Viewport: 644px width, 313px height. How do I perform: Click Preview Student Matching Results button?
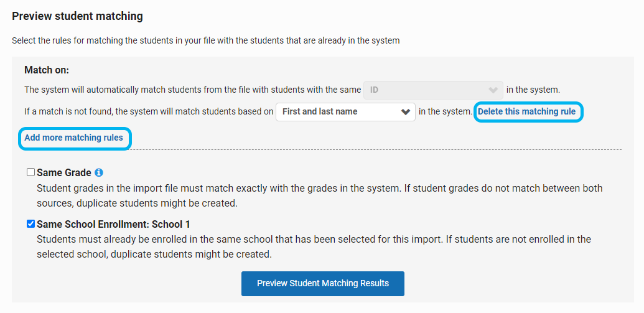323,283
